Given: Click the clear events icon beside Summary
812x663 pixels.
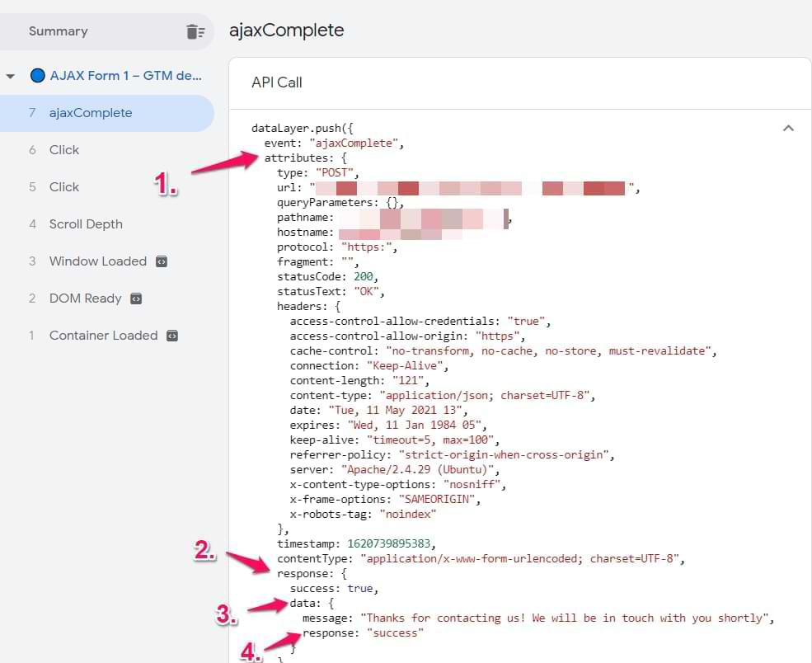Looking at the screenshot, I should pyautogui.click(x=195, y=32).
